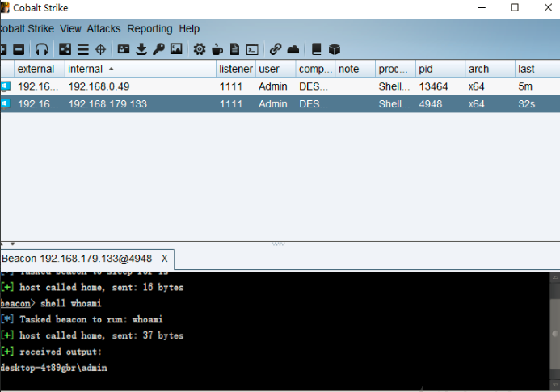This screenshot has height=392, width=560.
Task: Click the 32s last check-in cell
Action: click(x=537, y=103)
